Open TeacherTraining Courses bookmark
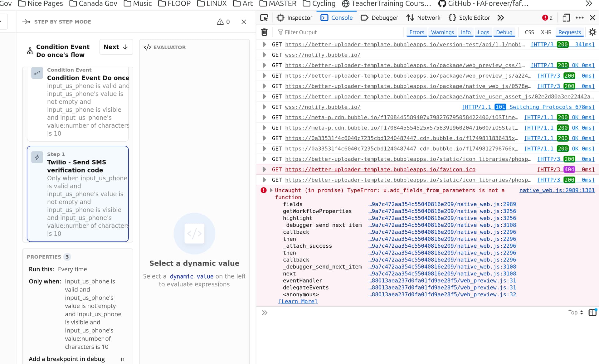 click(386, 4)
